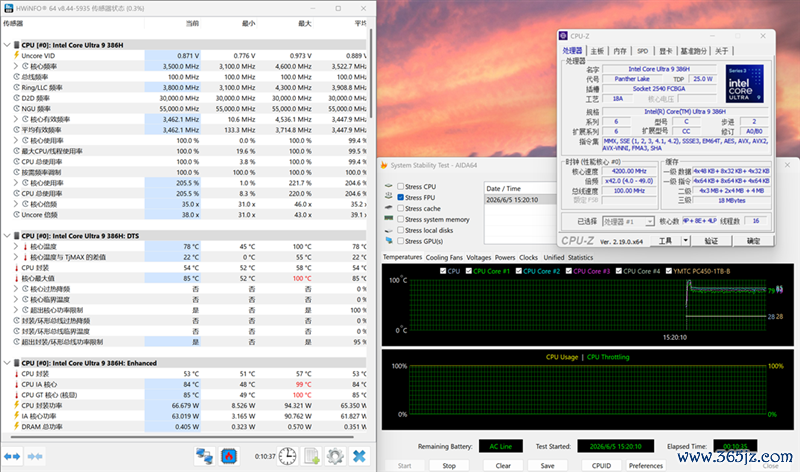Open 工具 dropdown arrow in CPU-Z
The image size is (800, 472).
[685, 240]
